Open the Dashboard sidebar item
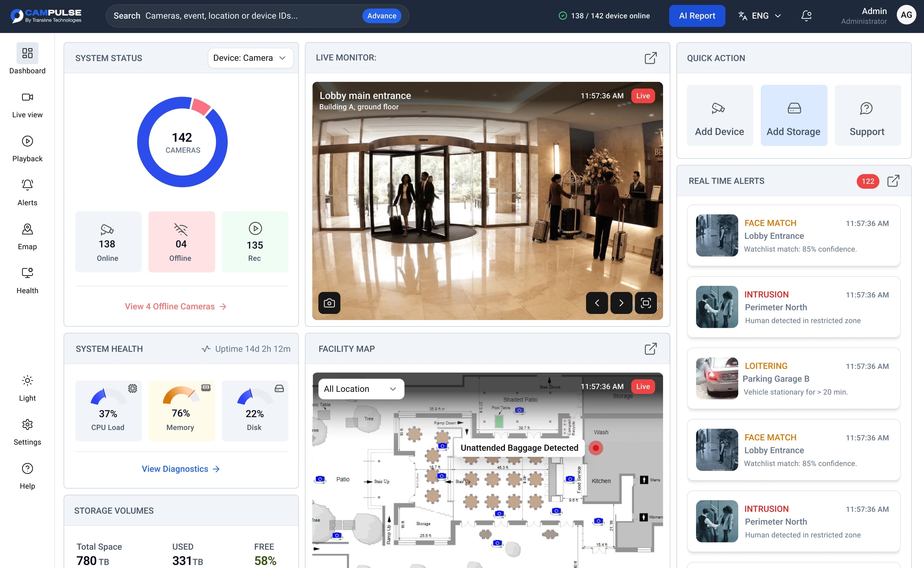Viewport: 924px width, 568px height. [27, 59]
